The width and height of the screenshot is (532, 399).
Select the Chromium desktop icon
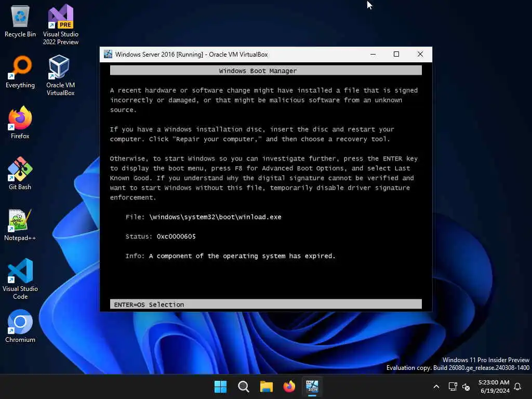pyautogui.click(x=20, y=326)
